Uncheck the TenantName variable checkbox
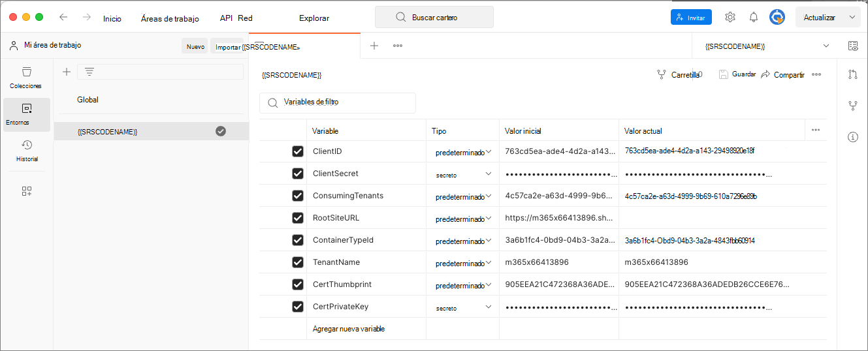 pyautogui.click(x=298, y=262)
